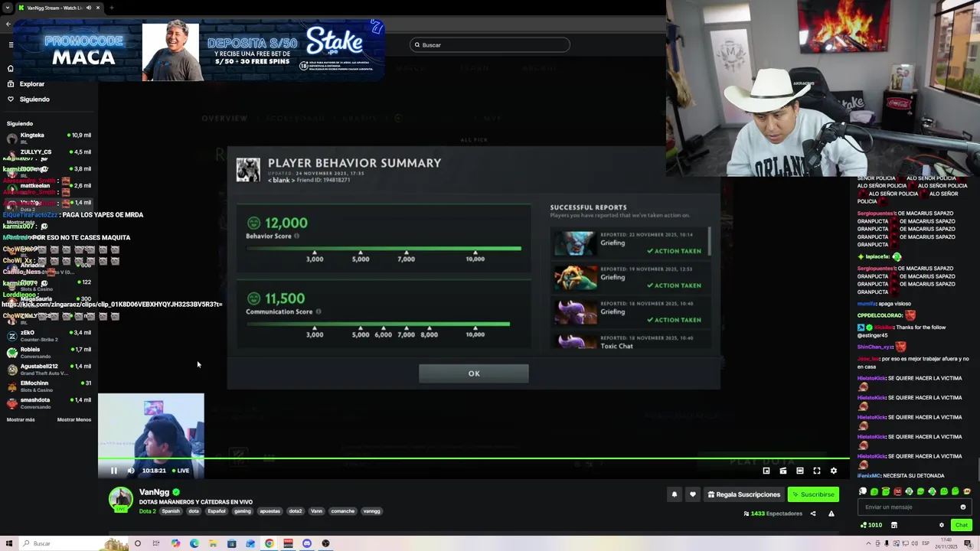The image size is (980, 551).
Task: Click the mini-player icon in player controls
Action: point(766,471)
